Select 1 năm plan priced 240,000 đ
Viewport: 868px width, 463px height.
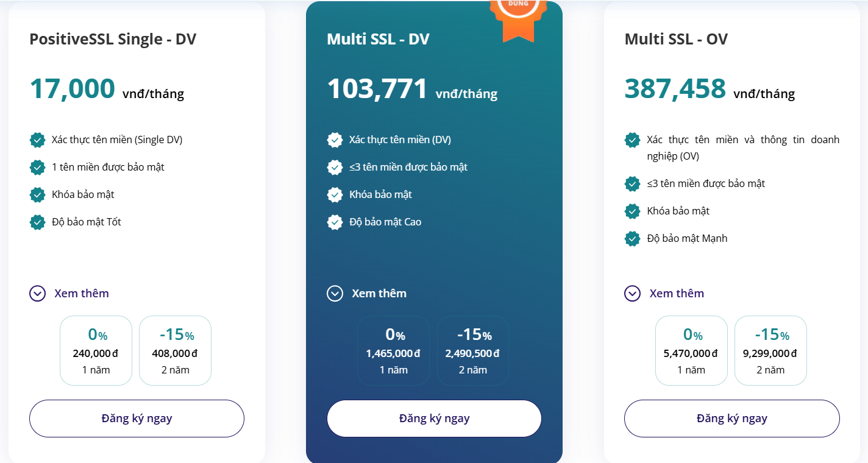point(96,351)
